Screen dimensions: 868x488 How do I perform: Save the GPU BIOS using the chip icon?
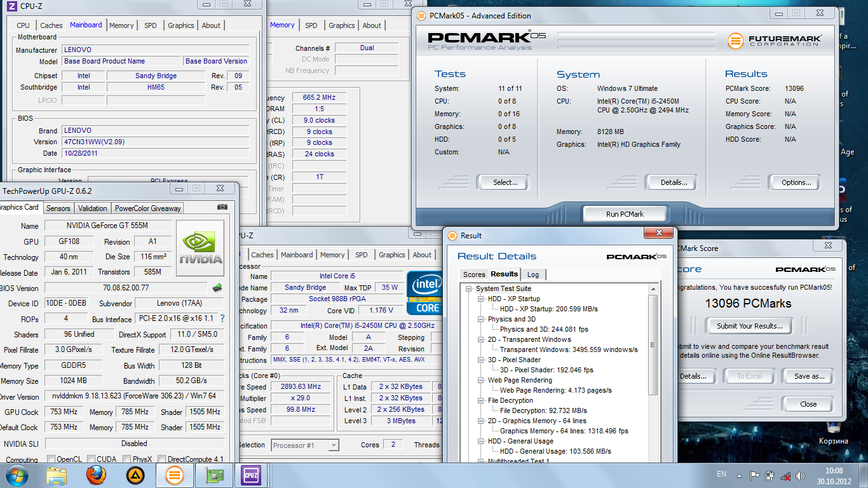(217, 288)
